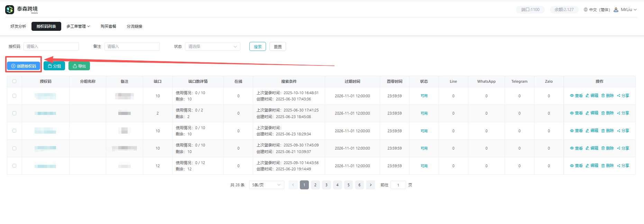The height and width of the screenshot is (224, 644).
Task: Click the 泰森跨境 logo icon
Action: [10, 10]
